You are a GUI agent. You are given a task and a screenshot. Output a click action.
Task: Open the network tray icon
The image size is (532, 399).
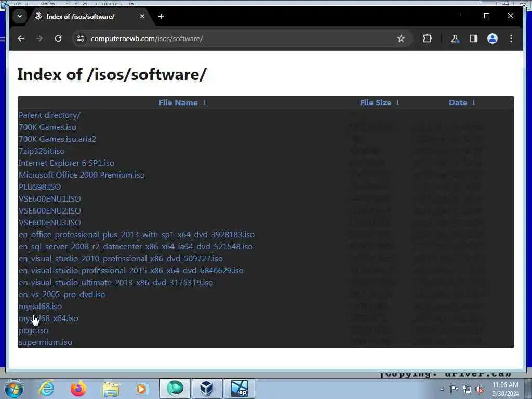467,389
